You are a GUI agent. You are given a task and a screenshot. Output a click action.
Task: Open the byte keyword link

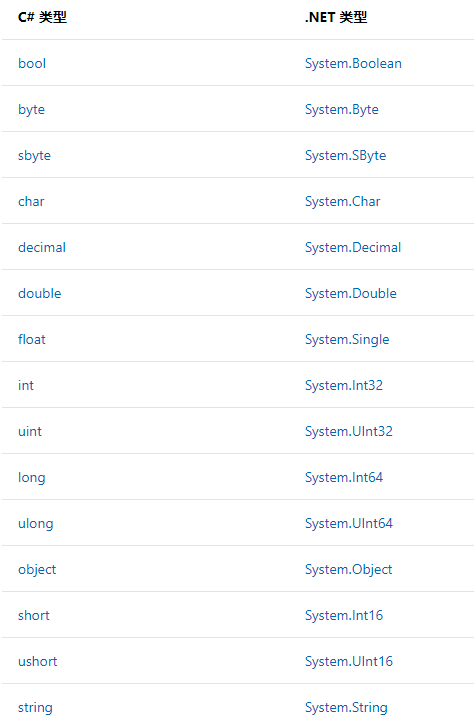(32, 110)
